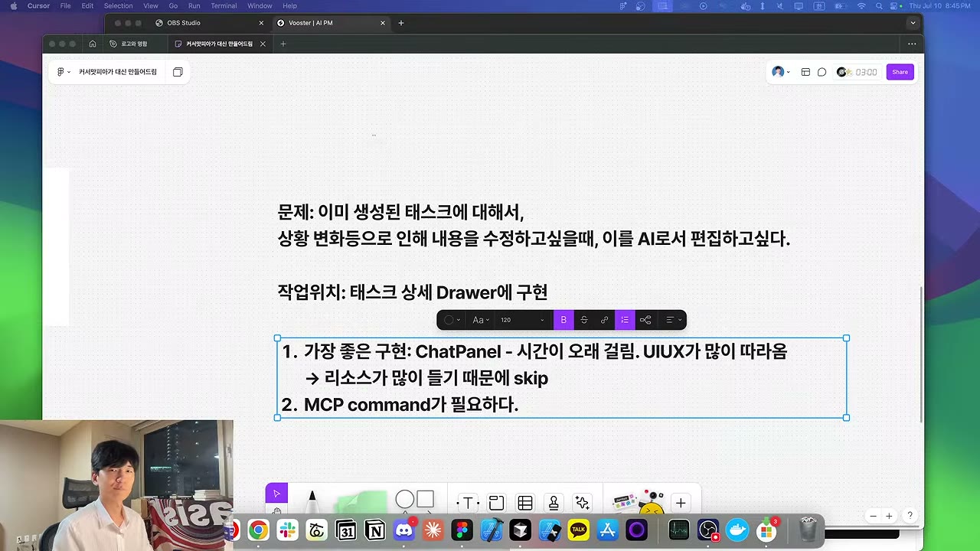Open the text color dropdown

click(452, 320)
